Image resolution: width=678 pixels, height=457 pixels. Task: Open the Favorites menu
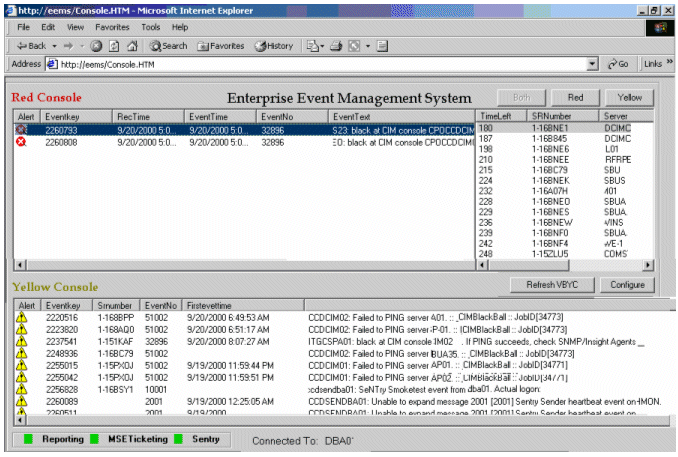(112, 26)
